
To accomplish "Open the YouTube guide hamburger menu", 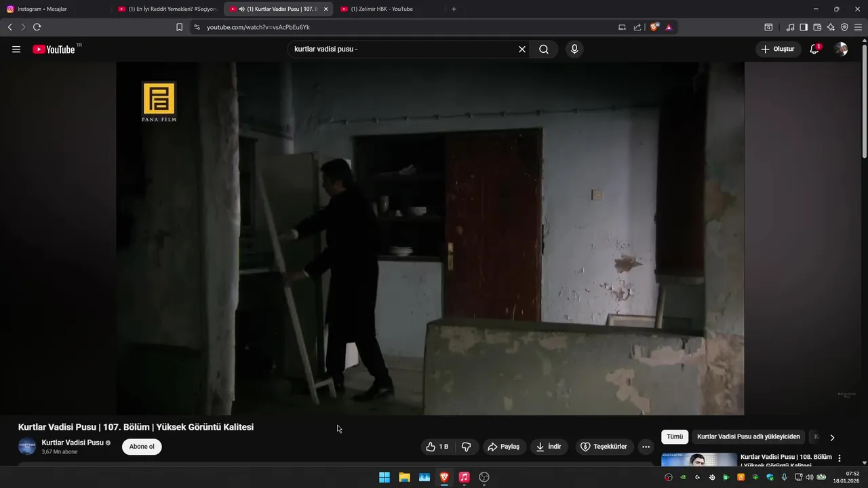I will (x=16, y=49).
